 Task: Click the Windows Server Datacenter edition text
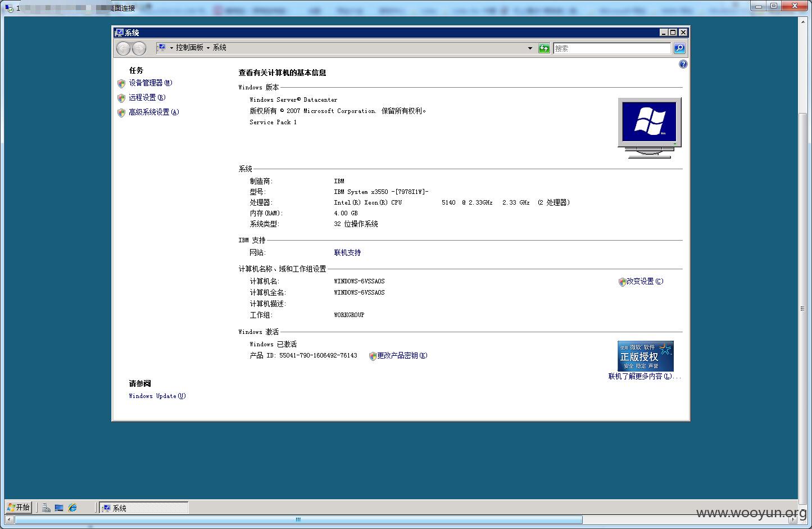(x=293, y=100)
